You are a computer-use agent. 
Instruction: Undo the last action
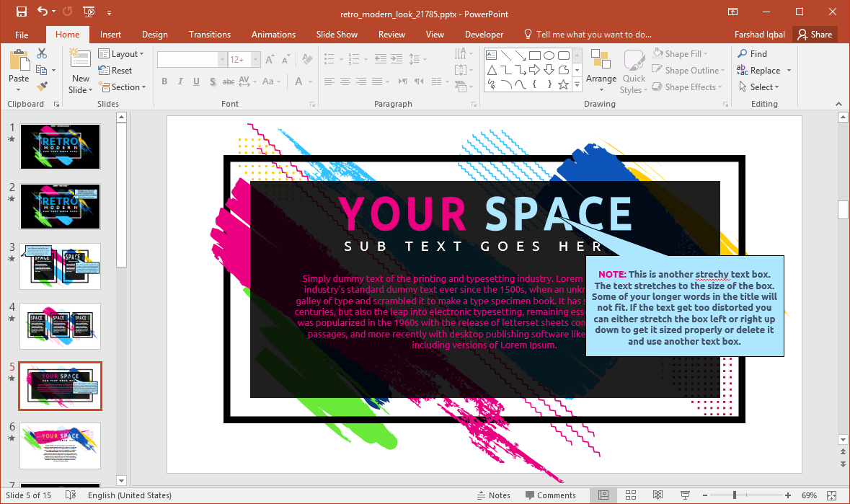43,12
